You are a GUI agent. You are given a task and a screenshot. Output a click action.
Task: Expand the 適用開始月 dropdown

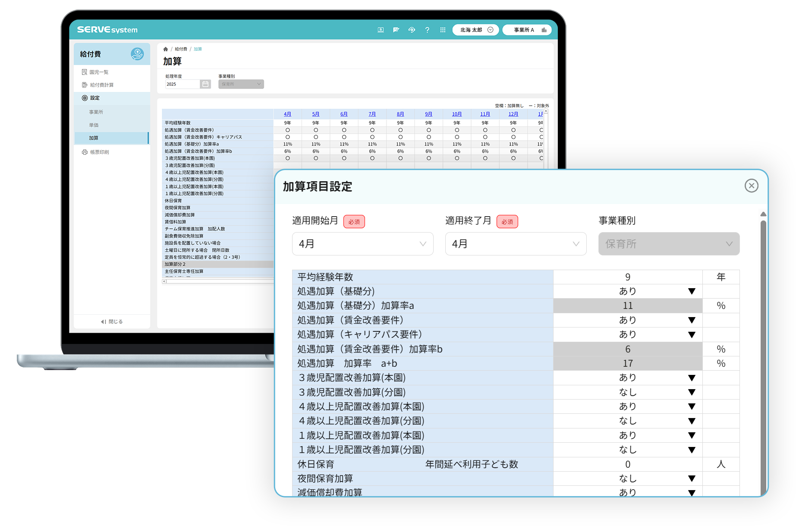pos(362,244)
